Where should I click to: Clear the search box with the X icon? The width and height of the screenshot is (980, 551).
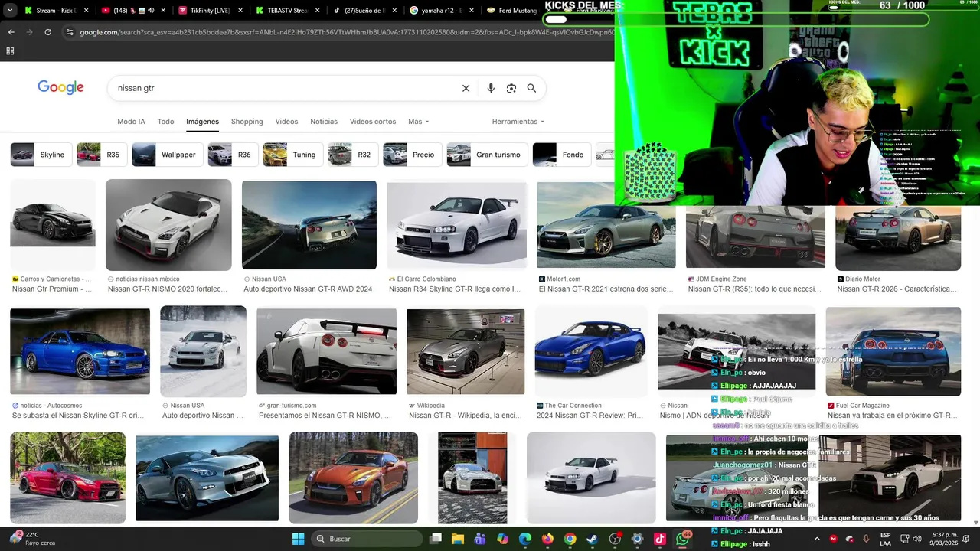click(465, 88)
